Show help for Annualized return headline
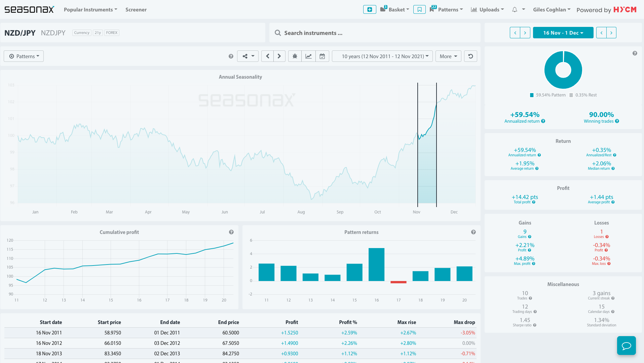644x363 pixels. click(x=543, y=121)
